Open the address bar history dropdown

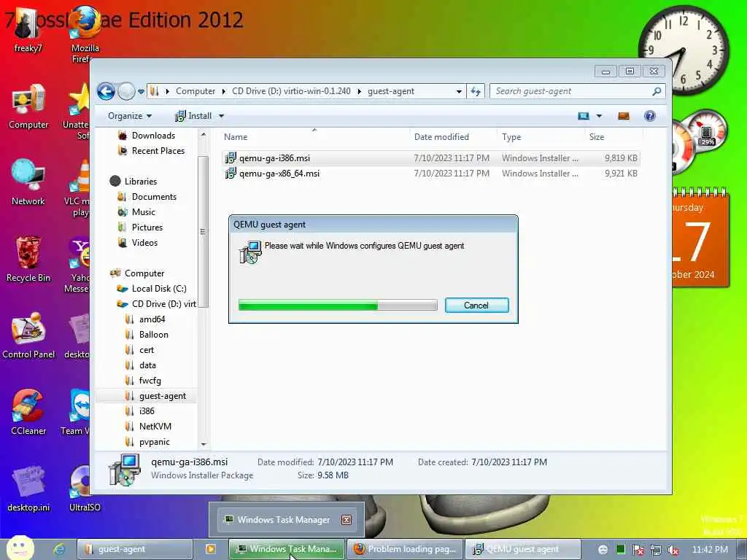pyautogui.click(x=459, y=91)
